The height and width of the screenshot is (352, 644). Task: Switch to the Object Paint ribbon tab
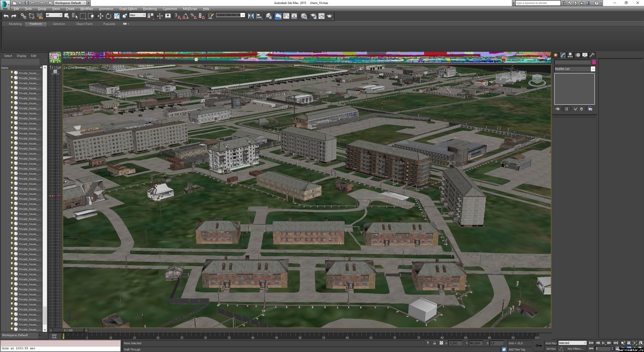[x=84, y=24]
